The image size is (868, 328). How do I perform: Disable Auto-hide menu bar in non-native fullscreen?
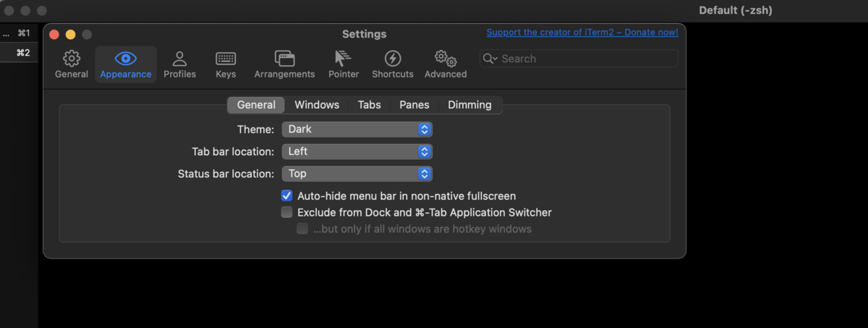[286, 195]
